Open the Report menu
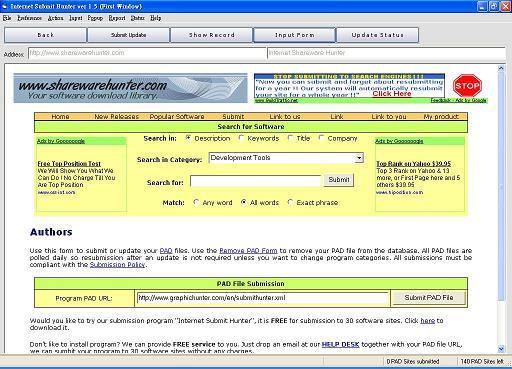Image resolution: width=512 pixels, height=369 pixels. [x=117, y=18]
